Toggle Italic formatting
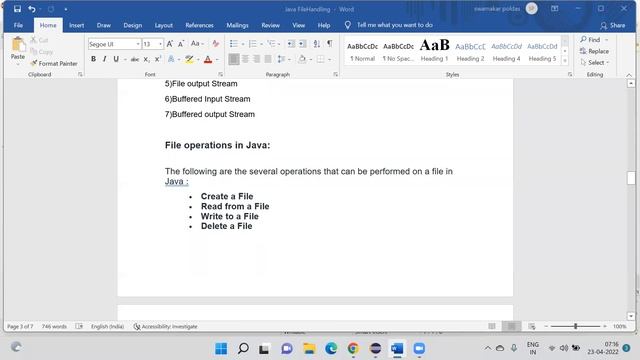 104,59
